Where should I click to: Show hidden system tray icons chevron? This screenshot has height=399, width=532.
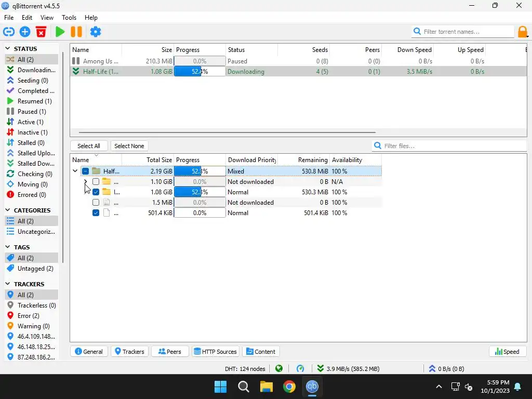(438, 387)
